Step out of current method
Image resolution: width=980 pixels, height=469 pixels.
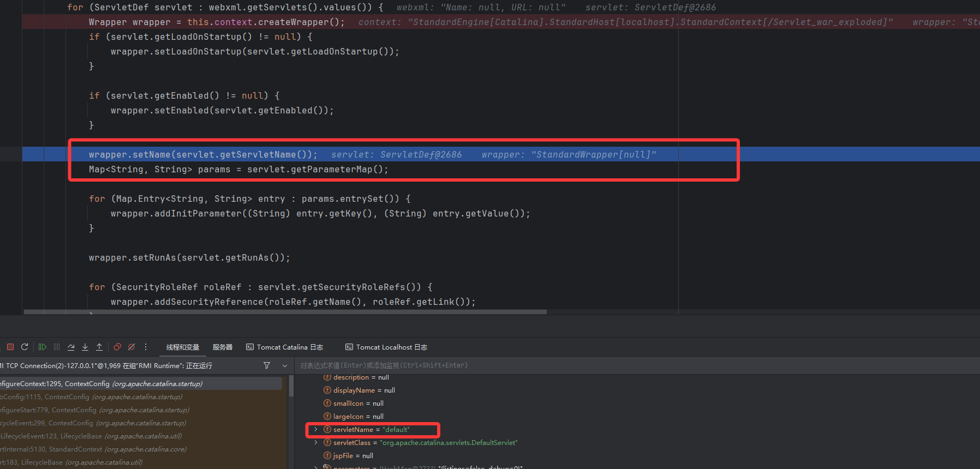click(99, 347)
